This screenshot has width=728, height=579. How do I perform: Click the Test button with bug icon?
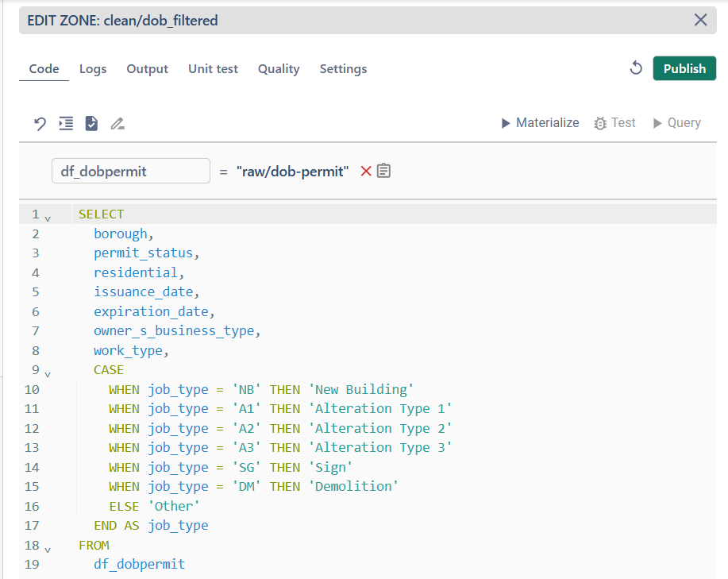(x=614, y=122)
